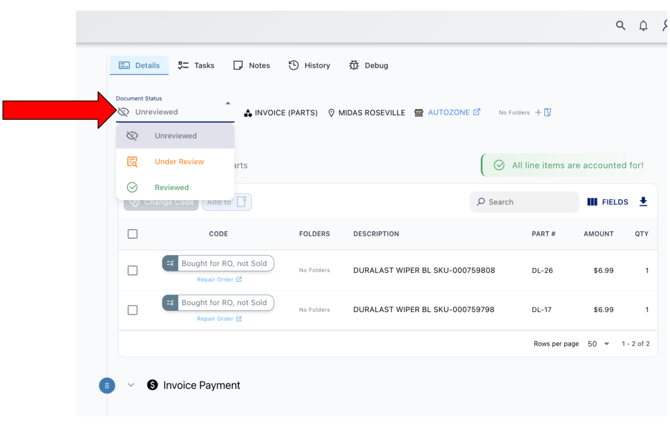Viewport: 670px width, 427px height.
Task: Expand the Invoice Payment section chevron
Action: pyautogui.click(x=131, y=385)
